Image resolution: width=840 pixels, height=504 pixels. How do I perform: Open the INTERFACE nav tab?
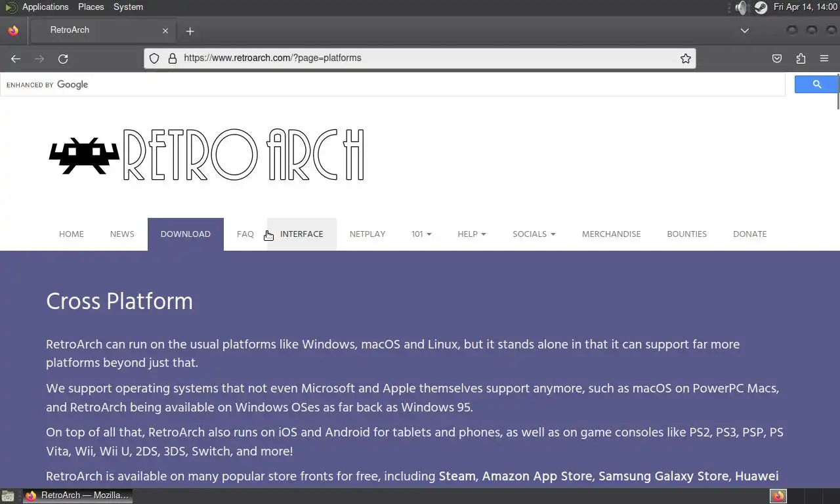point(302,234)
